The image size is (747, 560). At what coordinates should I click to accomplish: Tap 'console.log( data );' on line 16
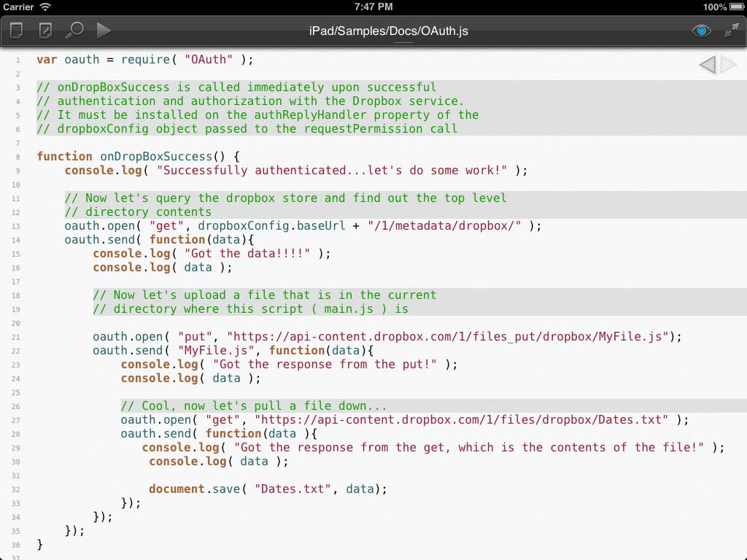pos(163,267)
